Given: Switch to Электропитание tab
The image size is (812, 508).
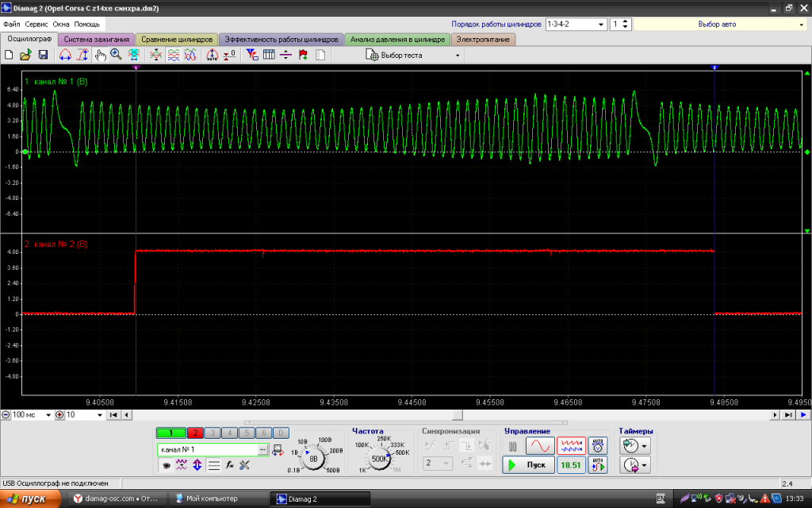Looking at the screenshot, I should tap(483, 40).
